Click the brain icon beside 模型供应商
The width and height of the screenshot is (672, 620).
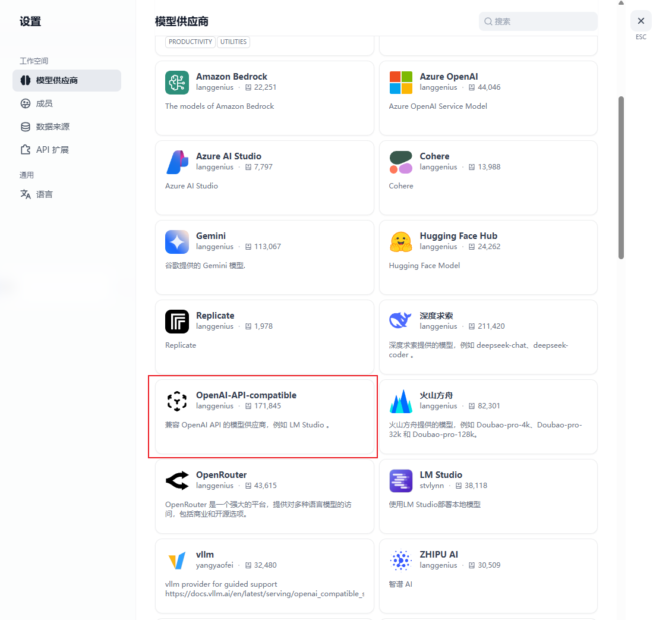(x=26, y=80)
